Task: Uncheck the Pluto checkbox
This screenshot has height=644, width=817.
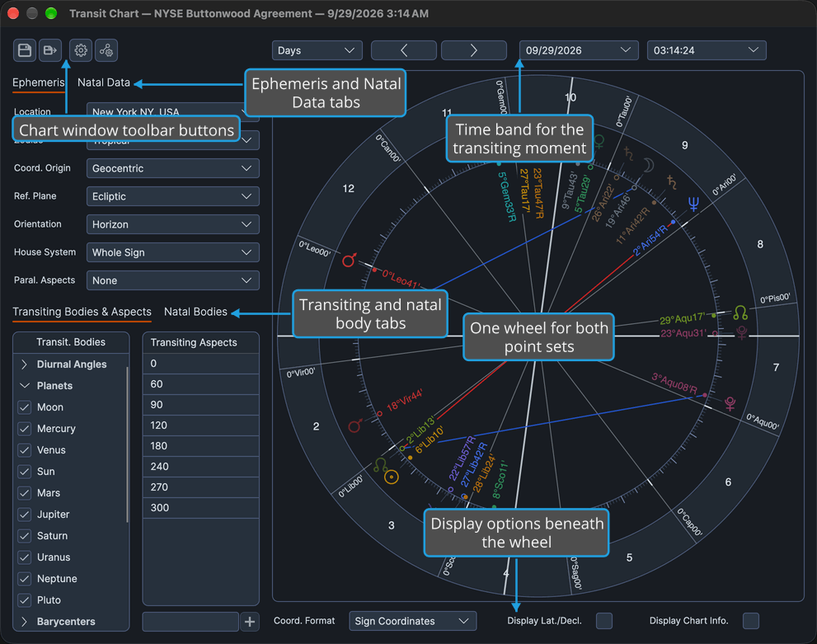Action: point(25,600)
